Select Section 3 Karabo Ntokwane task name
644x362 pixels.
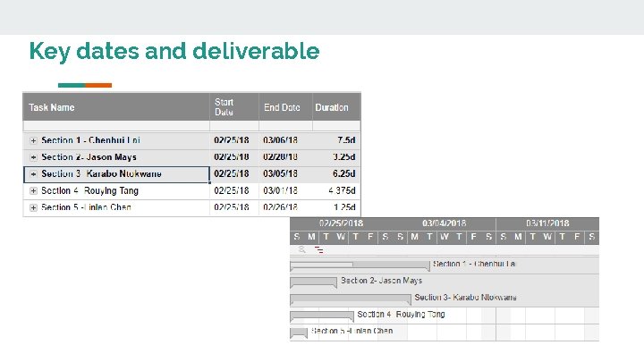101,174
